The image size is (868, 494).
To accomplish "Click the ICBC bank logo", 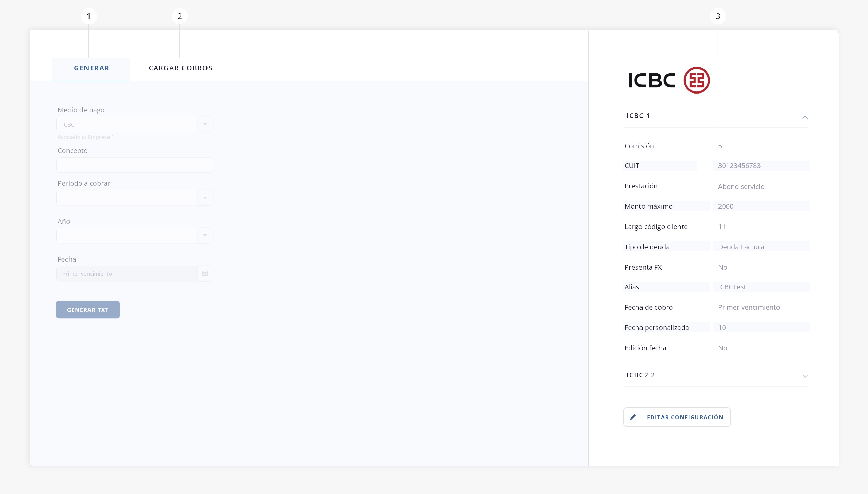I will (x=669, y=80).
